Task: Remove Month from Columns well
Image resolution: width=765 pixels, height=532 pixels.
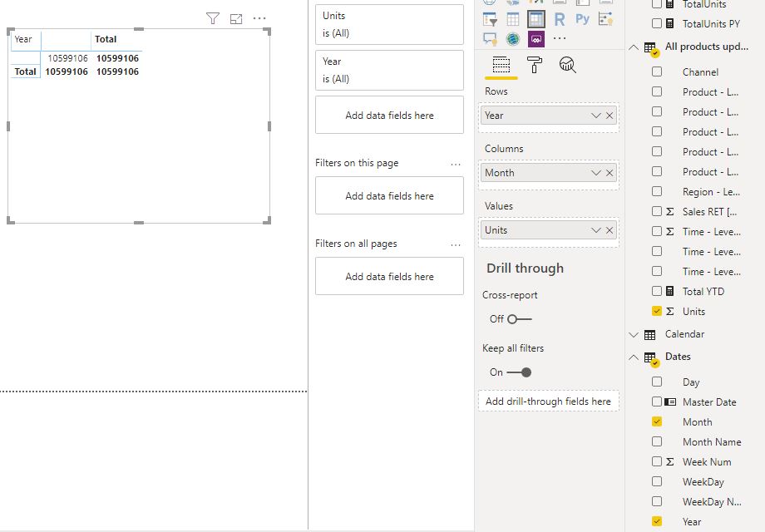Action: [610, 173]
